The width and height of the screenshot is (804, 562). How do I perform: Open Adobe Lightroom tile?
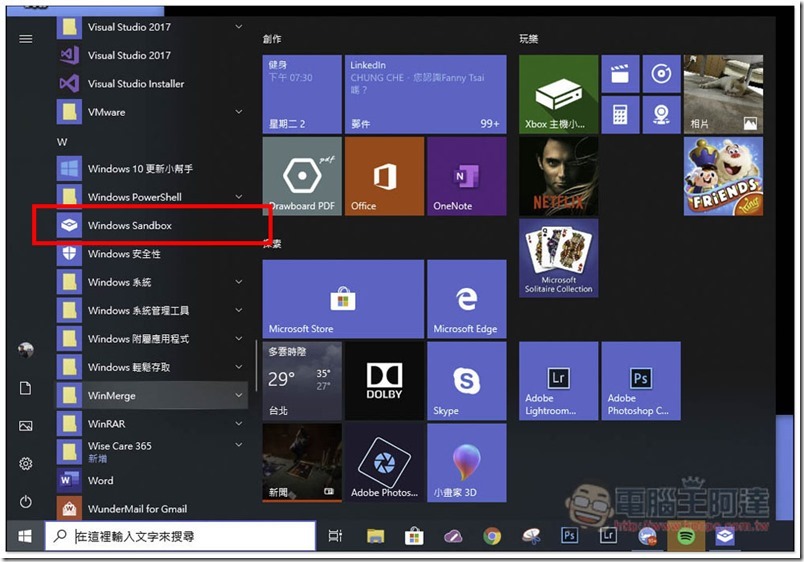(x=558, y=380)
